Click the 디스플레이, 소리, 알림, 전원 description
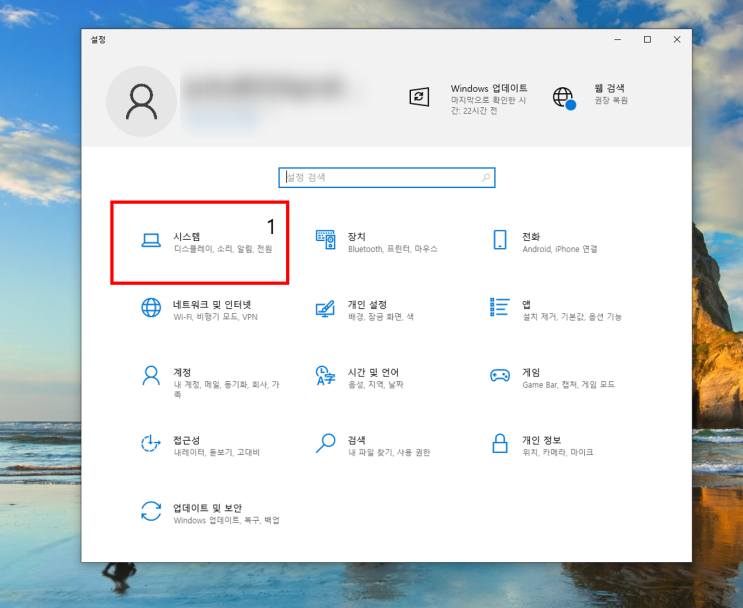 tap(223, 249)
